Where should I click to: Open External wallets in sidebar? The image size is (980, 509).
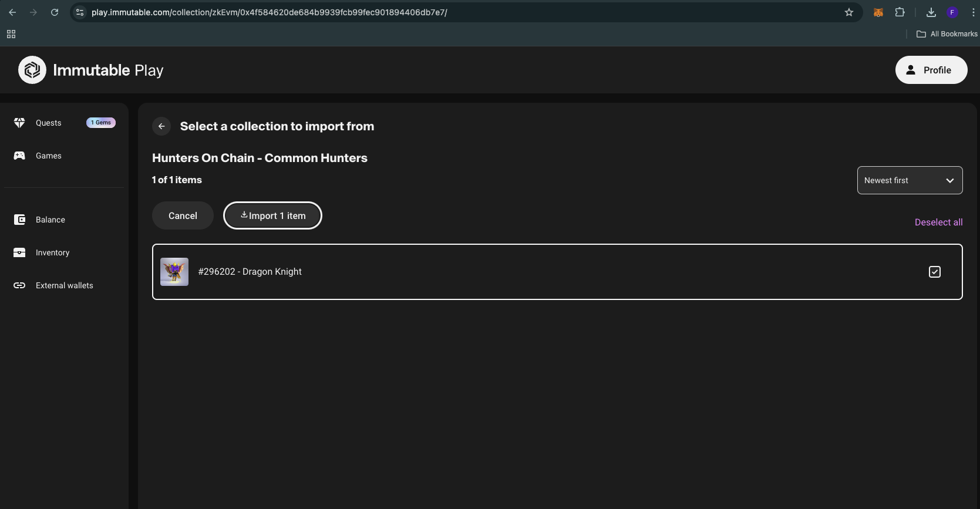point(64,285)
